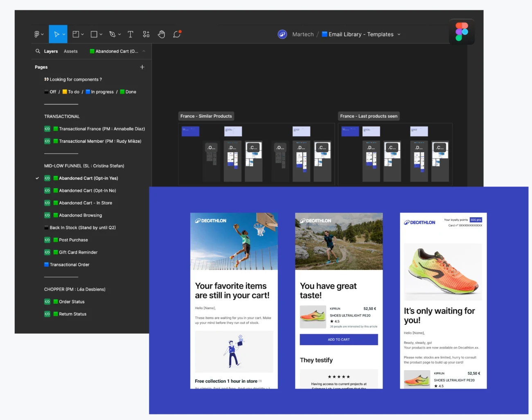The image size is (532, 420).
Task: Open the Figma main menu
Action: (x=37, y=34)
